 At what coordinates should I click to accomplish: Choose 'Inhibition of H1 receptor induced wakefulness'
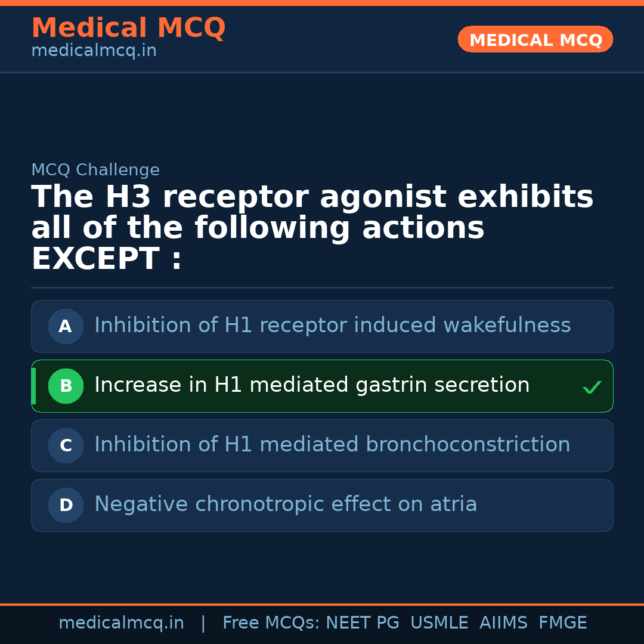click(x=332, y=326)
